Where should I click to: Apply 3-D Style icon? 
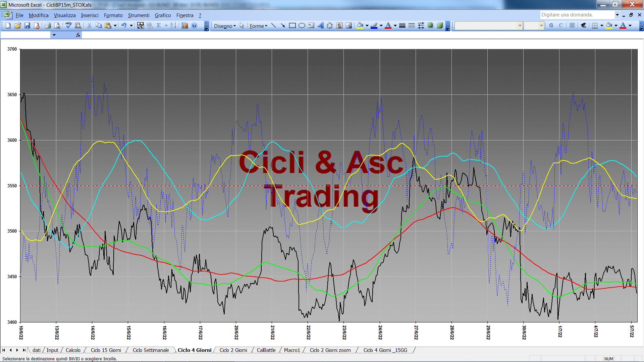click(x=440, y=25)
